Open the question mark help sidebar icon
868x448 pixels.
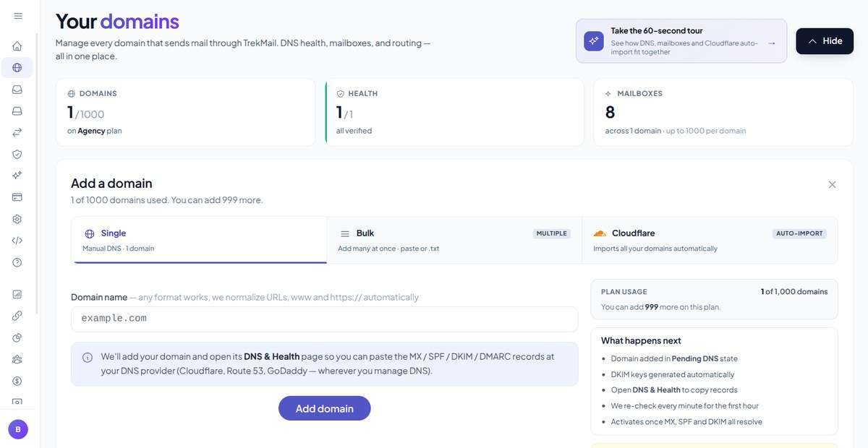coord(17,262)
